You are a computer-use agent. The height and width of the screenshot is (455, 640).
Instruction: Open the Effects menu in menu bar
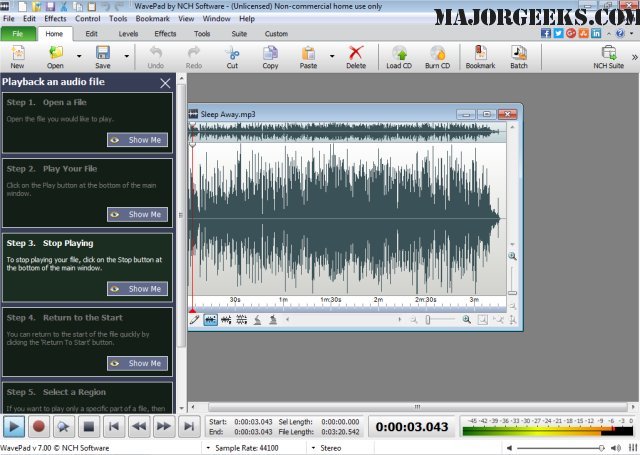coord(55,19)
